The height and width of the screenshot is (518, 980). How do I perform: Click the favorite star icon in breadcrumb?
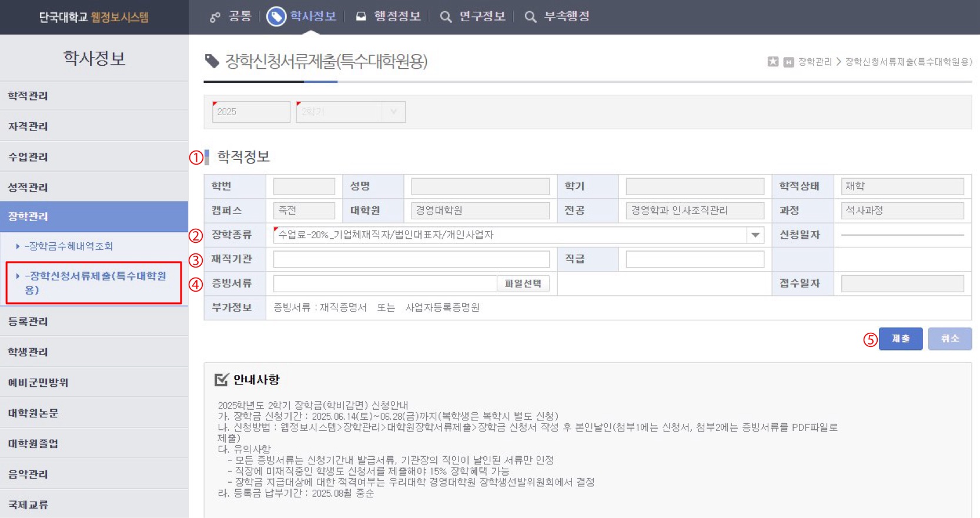773,62
